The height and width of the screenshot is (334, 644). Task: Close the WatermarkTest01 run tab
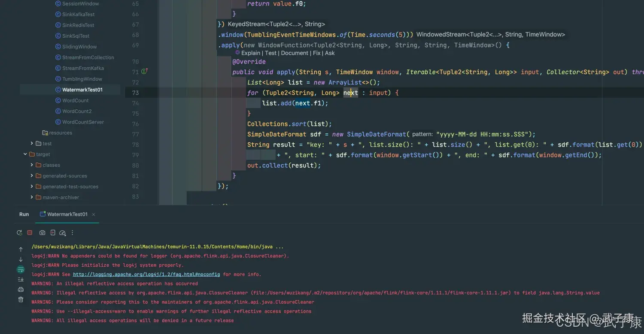(94, 214)
